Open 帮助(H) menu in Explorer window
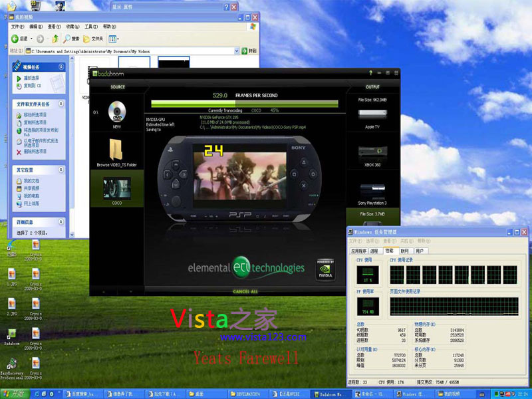Image resolution: width=532 pixels, height=399 pixels. coord(109,27)
